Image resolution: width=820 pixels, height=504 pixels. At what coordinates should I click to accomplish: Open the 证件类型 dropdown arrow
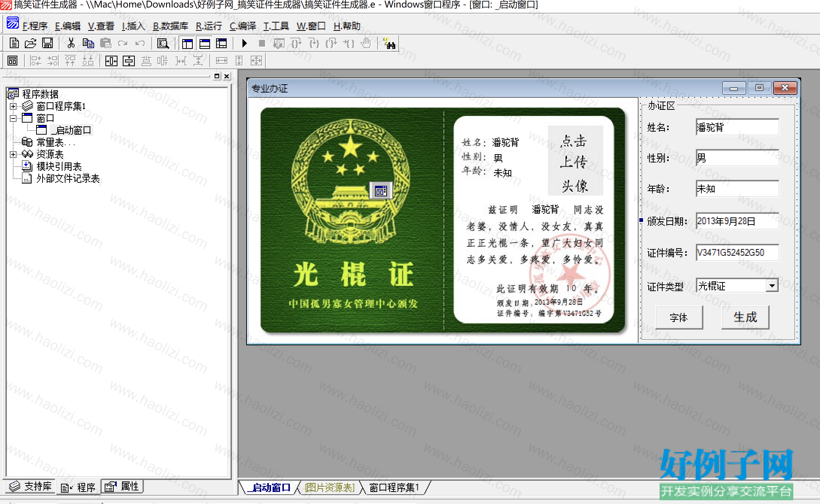(x=772, y=286)
